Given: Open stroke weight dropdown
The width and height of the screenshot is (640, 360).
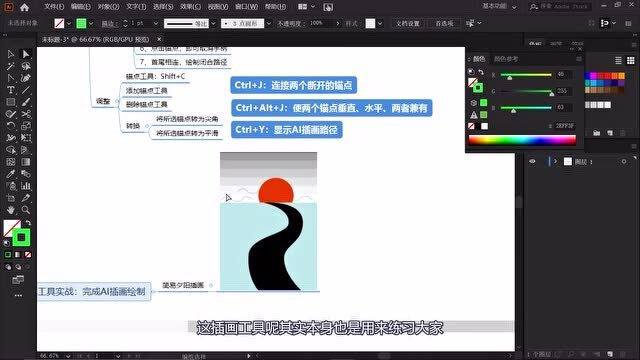Looking at the screenshot, I should click(x=156, y=24).
